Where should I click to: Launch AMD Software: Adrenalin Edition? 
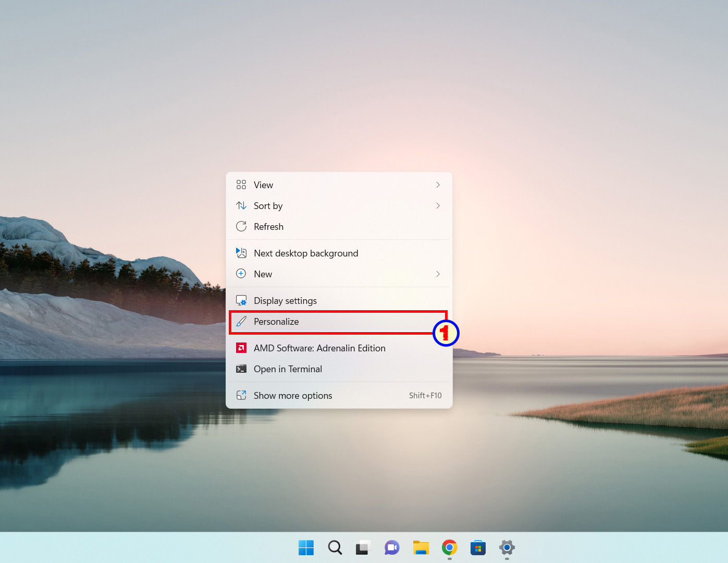[x=339, y=348]
